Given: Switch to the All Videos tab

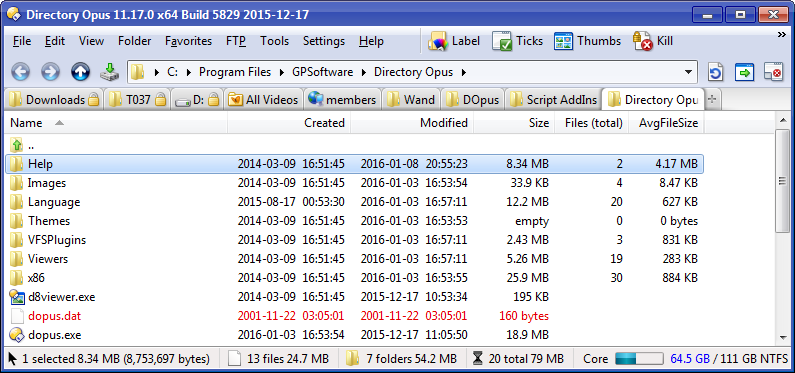Looking at the screenshot, I should coord(264,100).
